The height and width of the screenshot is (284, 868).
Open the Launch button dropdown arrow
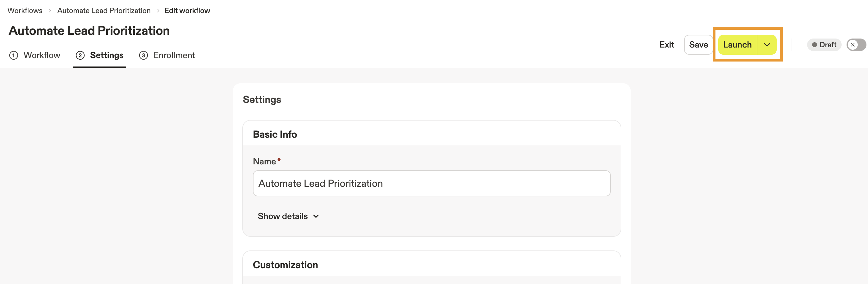(767, 45)
